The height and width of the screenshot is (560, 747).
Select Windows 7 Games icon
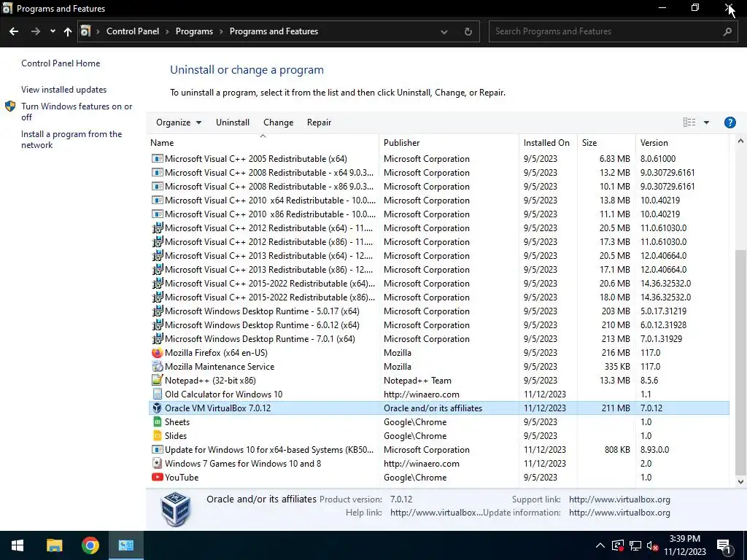click(157, 463)
